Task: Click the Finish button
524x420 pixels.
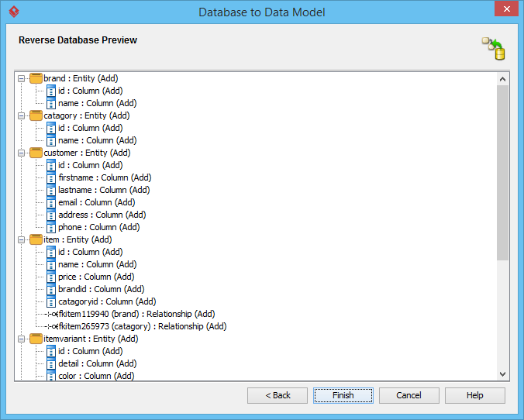Action: [343, 396]
